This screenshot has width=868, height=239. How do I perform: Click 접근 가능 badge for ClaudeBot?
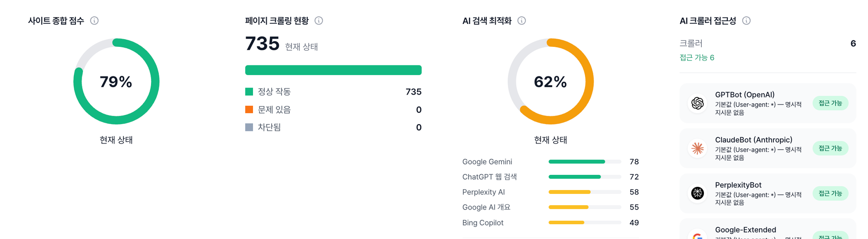830,148
